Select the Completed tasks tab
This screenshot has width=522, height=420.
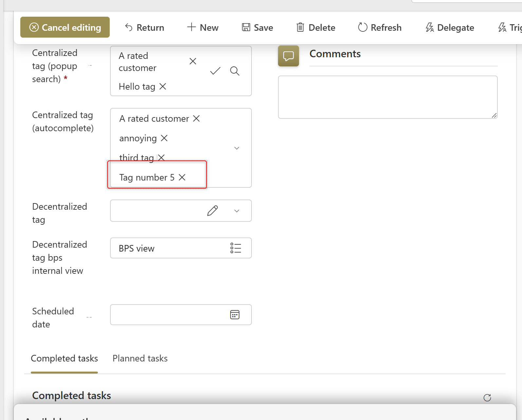coord(64,359)
